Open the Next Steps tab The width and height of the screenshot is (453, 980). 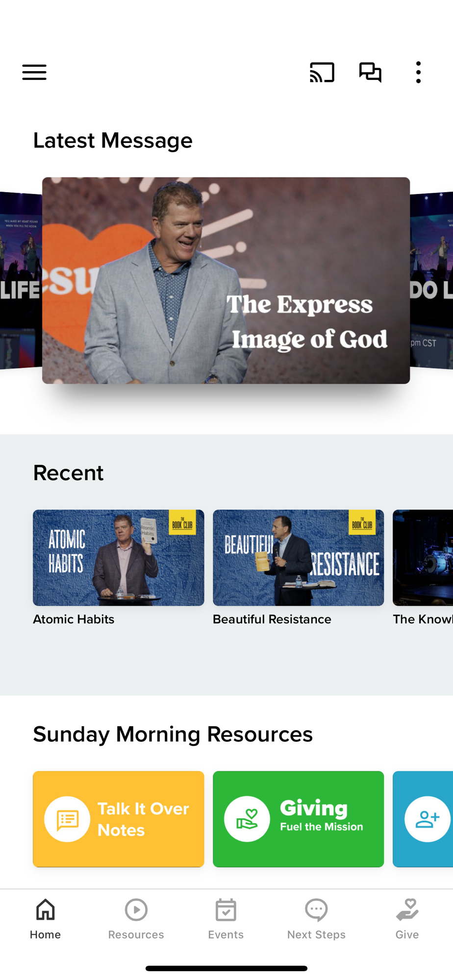[316, 919]
